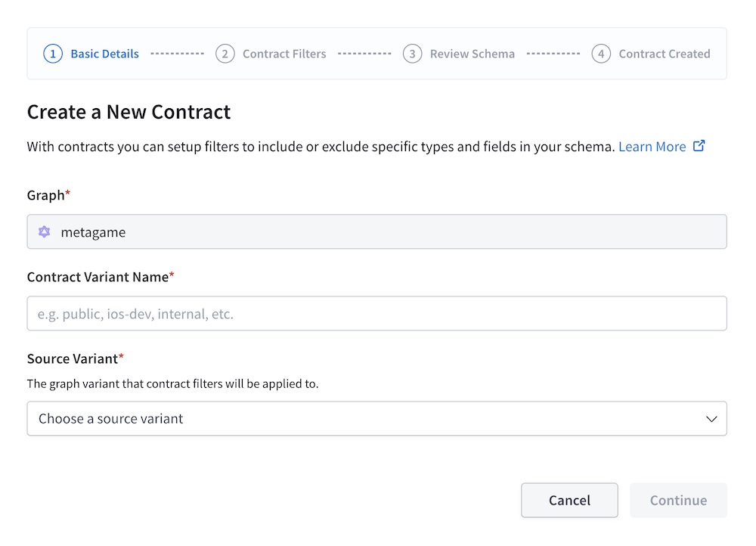Select the Contract Filters step
The height and width of the screenshot is (546, 756).
284,54
